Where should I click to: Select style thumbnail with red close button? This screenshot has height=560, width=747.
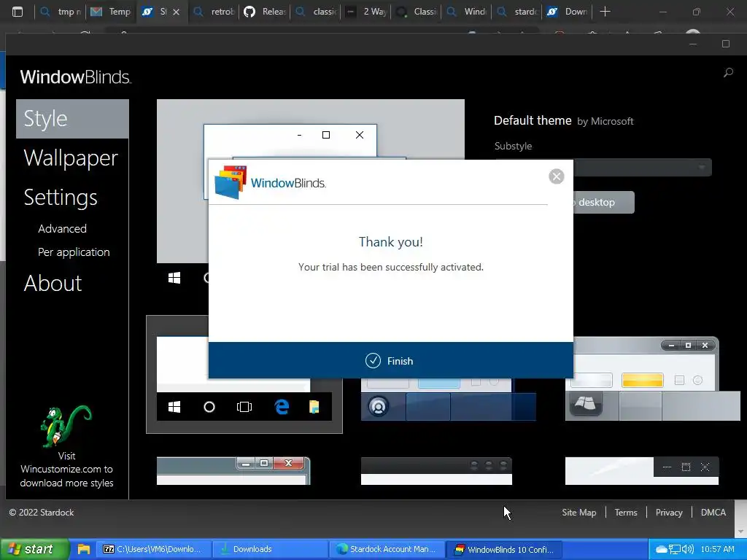(x=233, y=471)
